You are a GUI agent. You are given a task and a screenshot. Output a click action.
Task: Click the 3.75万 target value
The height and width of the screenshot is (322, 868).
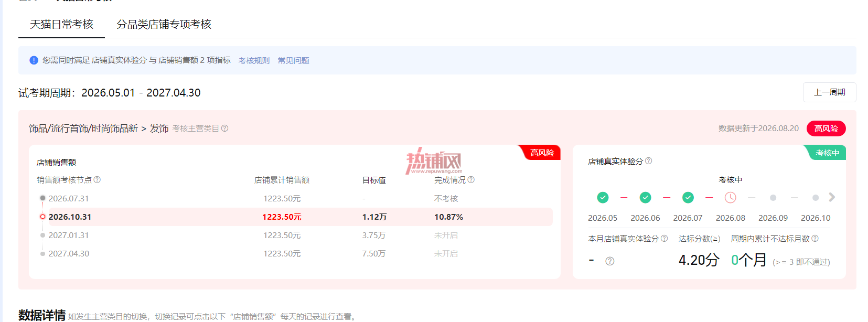click(374, 235)
